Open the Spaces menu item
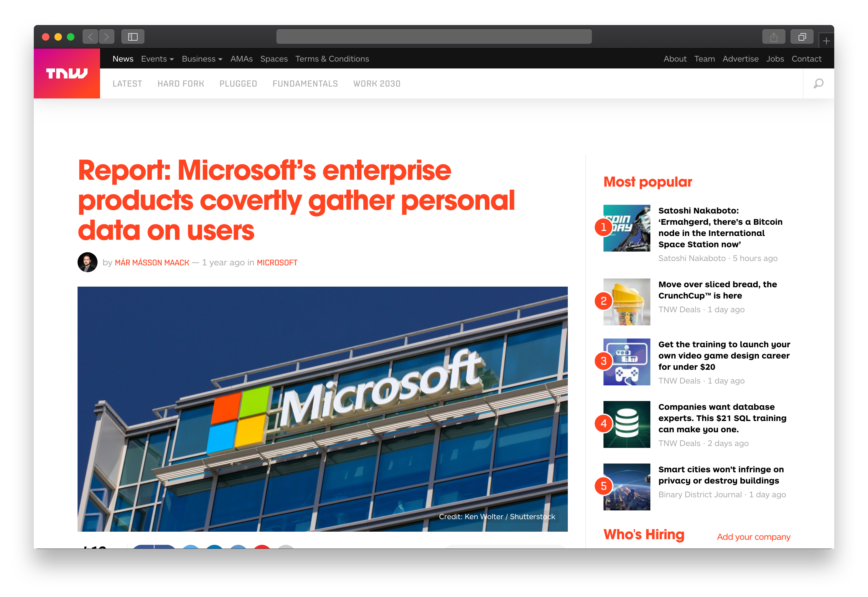The width and height of the screenshot is (868, 597). (274, 59)
